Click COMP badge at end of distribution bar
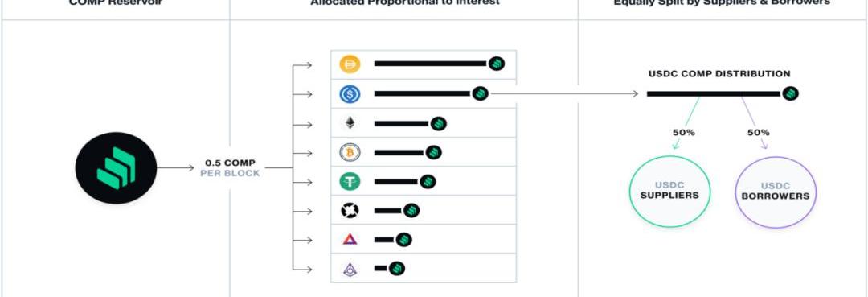Viewport: 868px width, 297px height. 791,93
